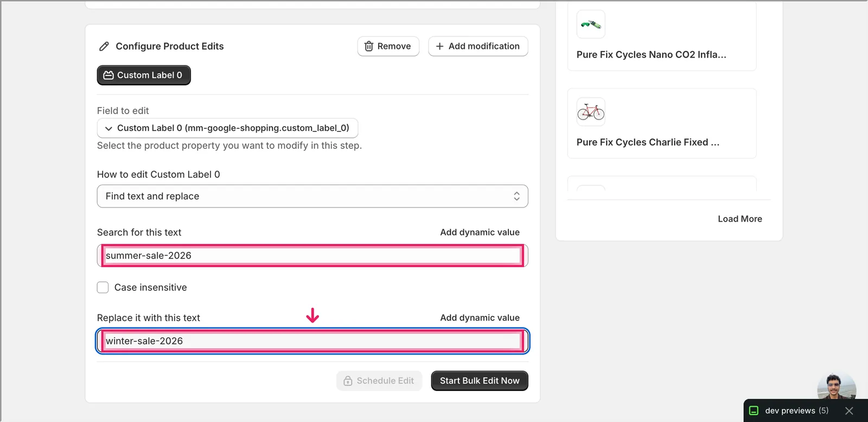Viewport: 868px width, 422px height.
Task: Click the Schedule Edit button
Action: (379, 381)
